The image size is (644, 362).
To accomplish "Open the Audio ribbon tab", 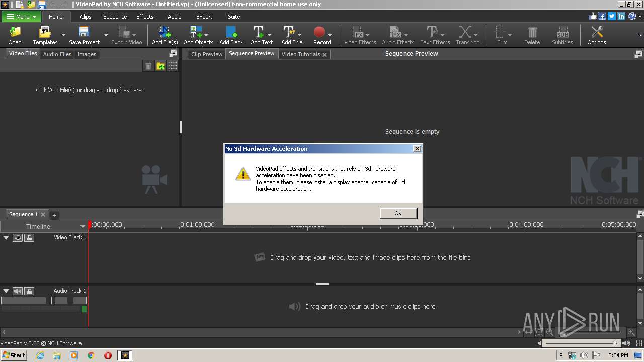I will (x=175, y=17).
